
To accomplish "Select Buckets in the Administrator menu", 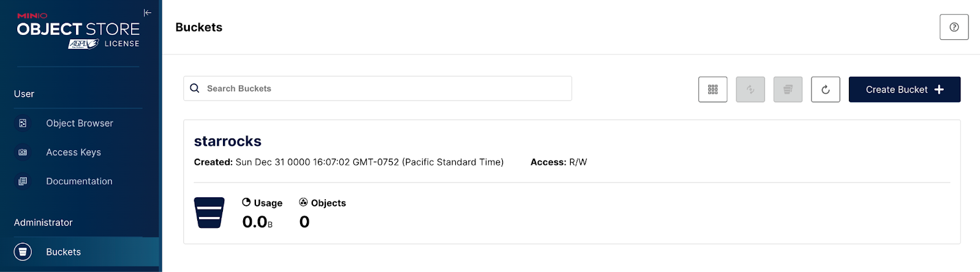I will point(64,252).
